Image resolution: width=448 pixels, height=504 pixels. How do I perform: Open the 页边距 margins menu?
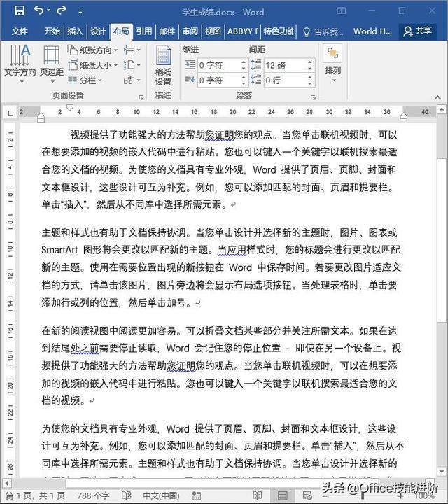(x=51, y=64)
